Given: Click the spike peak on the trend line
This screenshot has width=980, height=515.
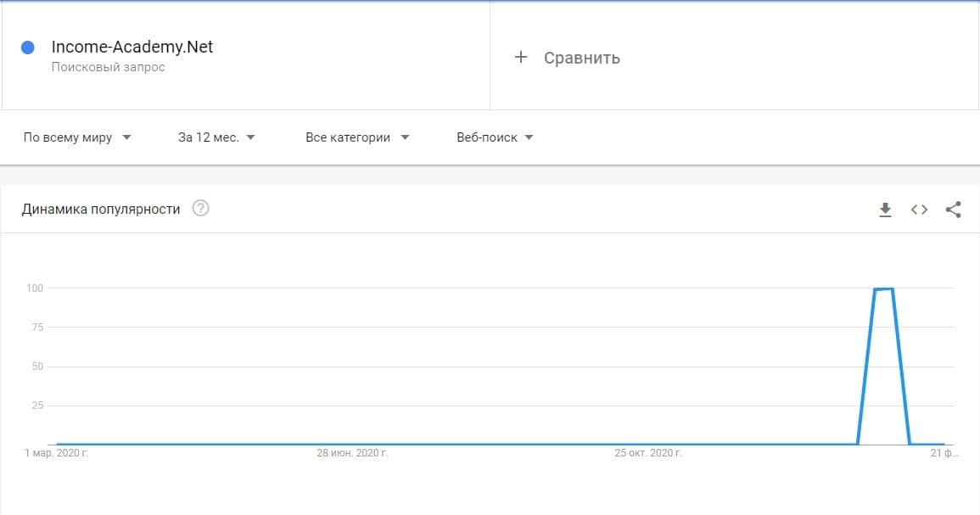Looking at the screenshot, I should pyautogui.click(x=883, y=289).
